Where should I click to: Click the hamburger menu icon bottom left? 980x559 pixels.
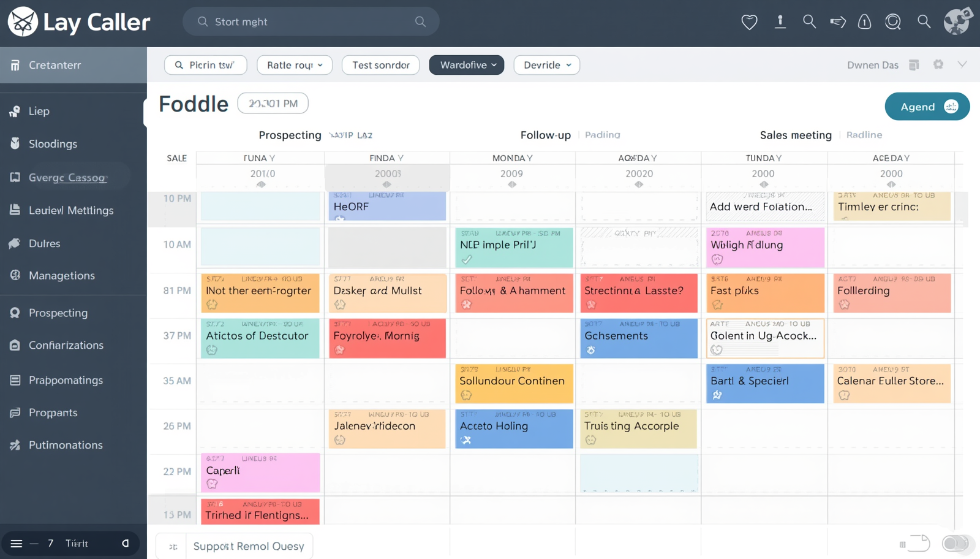point(17,544)
